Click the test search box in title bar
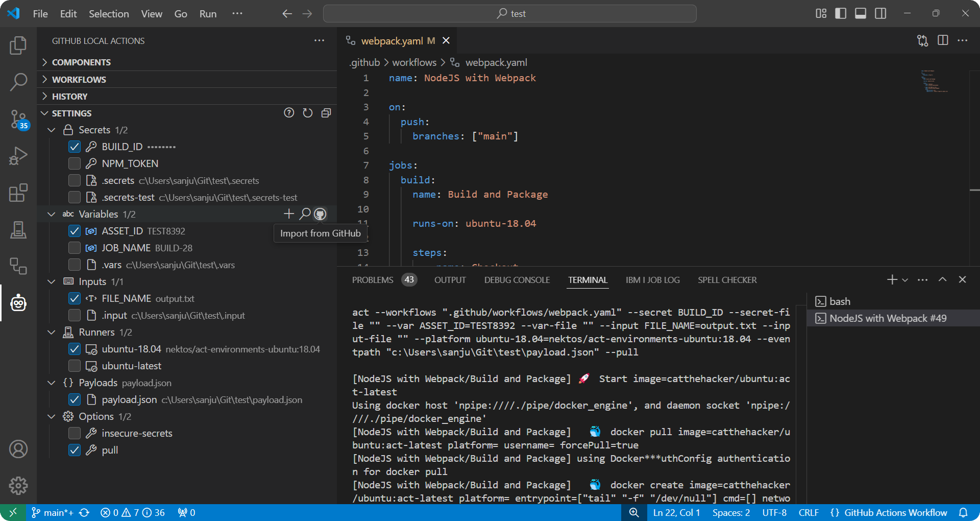This screenshot has height=521, width=980. click(x=510, y=14)
